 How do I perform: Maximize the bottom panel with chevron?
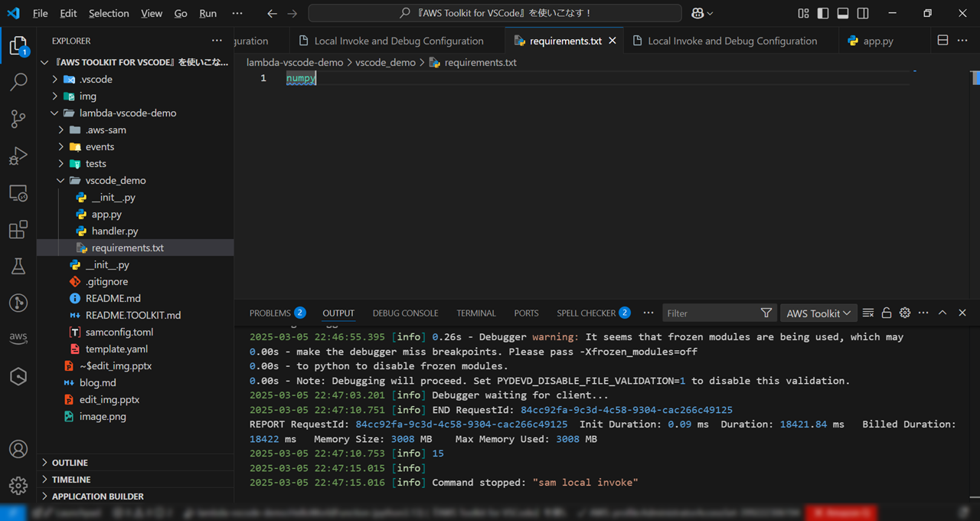pyautogui.click(x=942, y=313)
